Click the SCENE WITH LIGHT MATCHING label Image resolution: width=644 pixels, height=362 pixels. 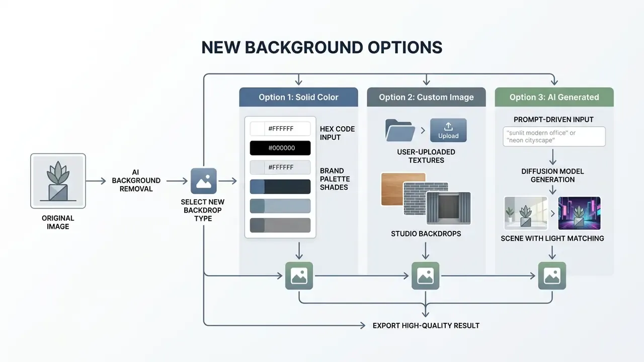(x=552, y=238)
